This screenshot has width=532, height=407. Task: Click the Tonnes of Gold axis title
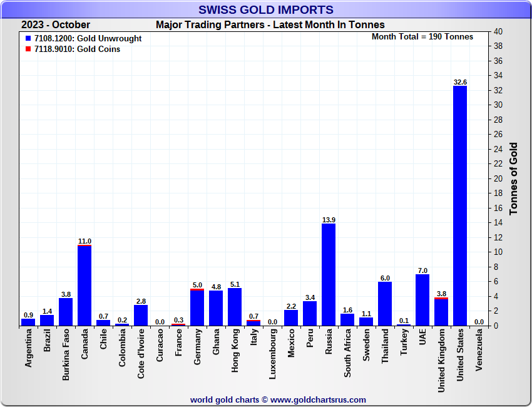(x=513, y=178)
